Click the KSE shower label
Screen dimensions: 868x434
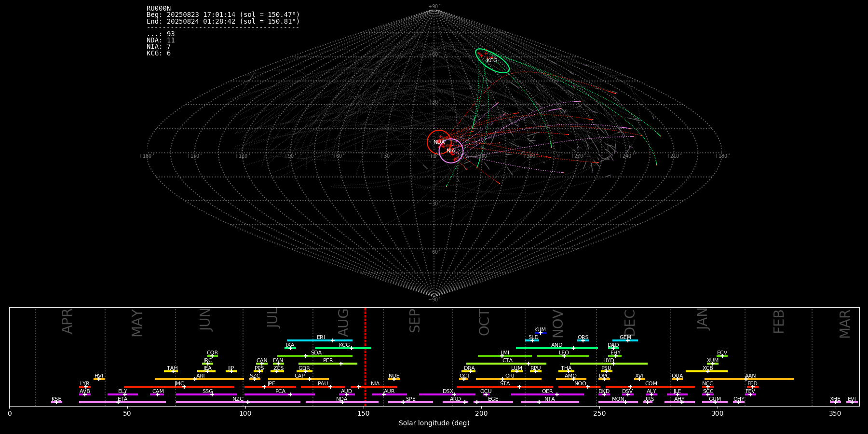pos(56,399)
